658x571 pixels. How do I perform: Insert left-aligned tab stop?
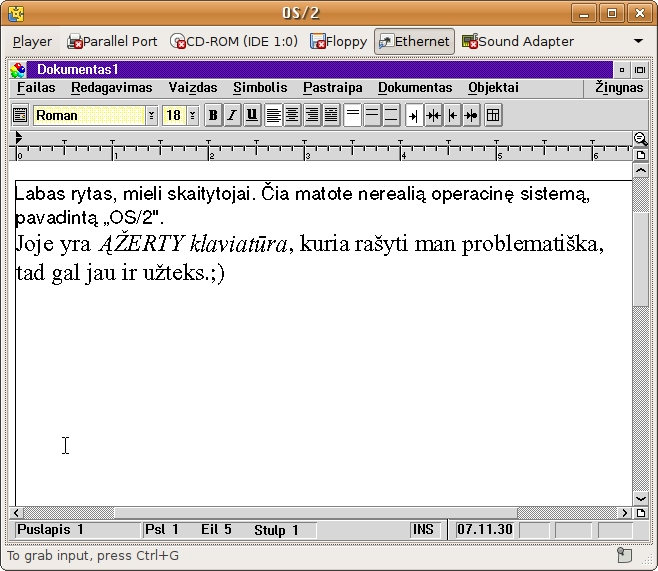pos(414,115)
